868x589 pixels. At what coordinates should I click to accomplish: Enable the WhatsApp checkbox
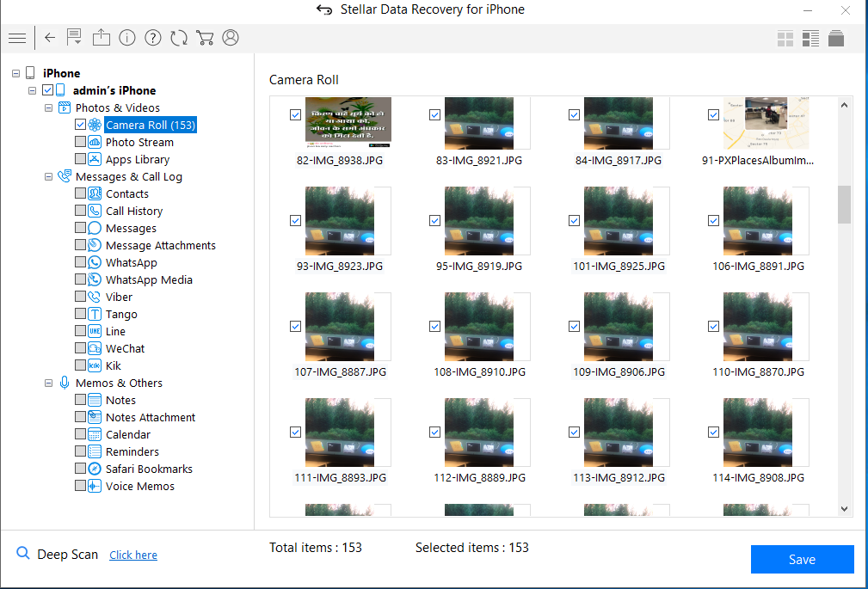coord(80,262)
